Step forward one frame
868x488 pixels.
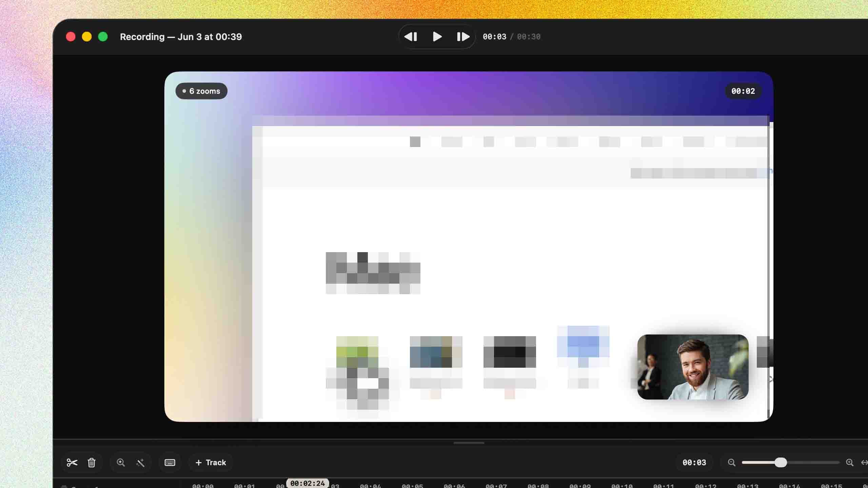pyautogui.click(x=463, y=37)
